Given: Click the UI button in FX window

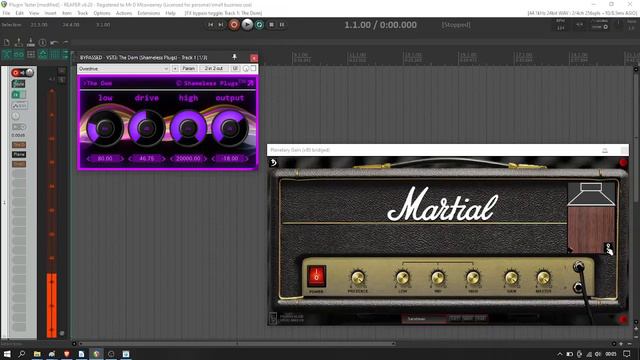Looking at the screenshot, I should coord(235,69).
